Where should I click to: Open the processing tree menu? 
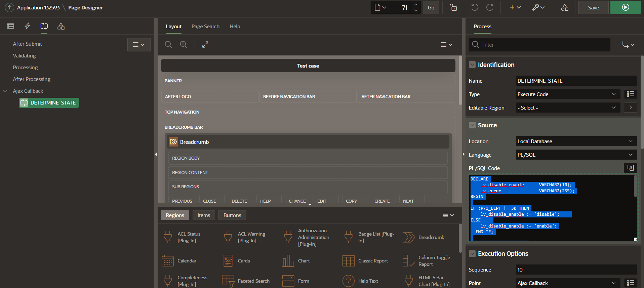[x=139, y=44]
